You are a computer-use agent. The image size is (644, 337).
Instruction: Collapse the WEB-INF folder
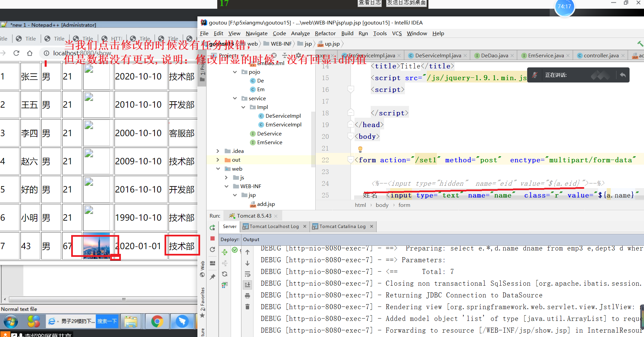point(226,186)
